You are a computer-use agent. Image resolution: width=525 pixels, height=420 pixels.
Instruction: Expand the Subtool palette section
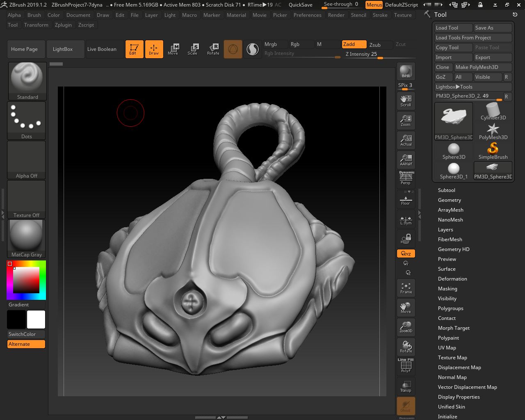tap(446, 190)
